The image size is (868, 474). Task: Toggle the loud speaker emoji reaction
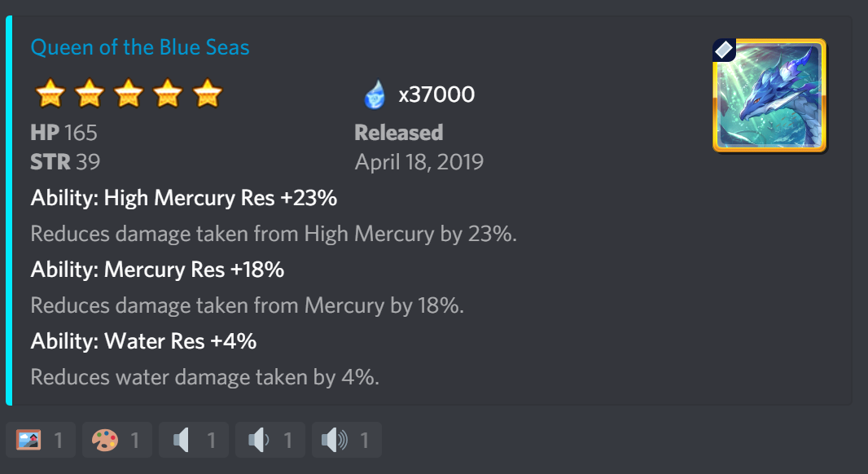(347, 441)
